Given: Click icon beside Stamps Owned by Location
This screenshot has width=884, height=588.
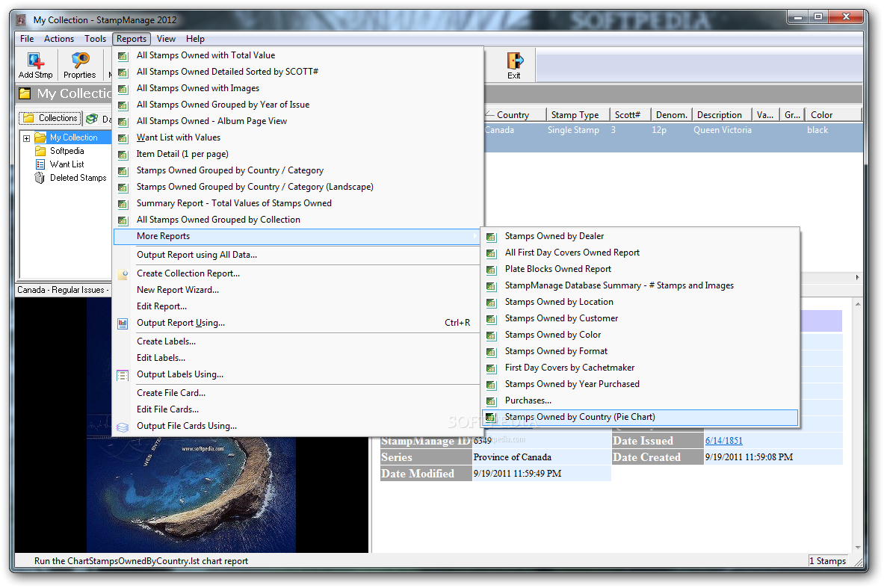Looking at the screenshot, I should (491, 303).
